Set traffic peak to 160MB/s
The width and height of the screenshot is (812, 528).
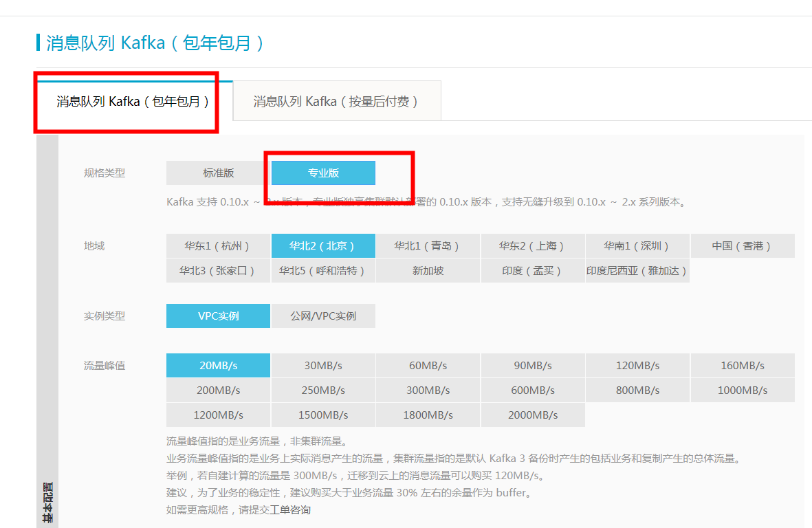pyautogui.click(x=743, y=366)
